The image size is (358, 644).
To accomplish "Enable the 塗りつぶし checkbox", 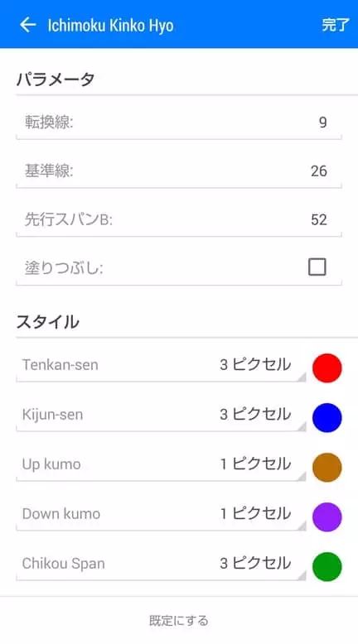I will click(317, 267).
